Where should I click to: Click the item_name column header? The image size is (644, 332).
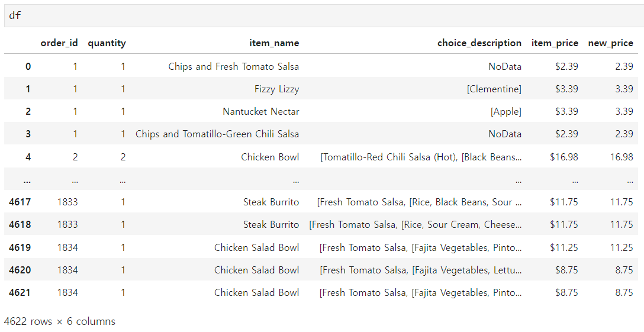pos(275,43)
